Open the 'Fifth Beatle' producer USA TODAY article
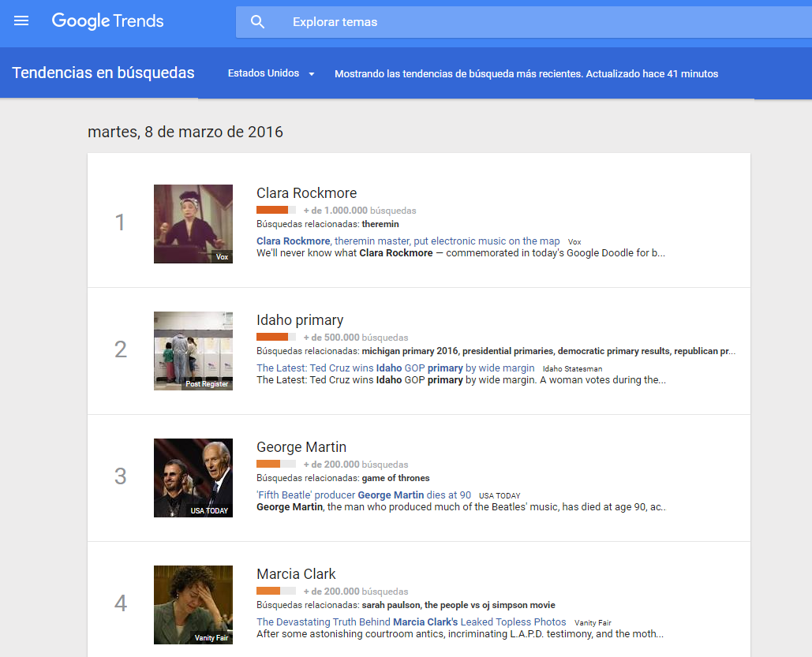This screenshot has height=657, width=812. 364,495
